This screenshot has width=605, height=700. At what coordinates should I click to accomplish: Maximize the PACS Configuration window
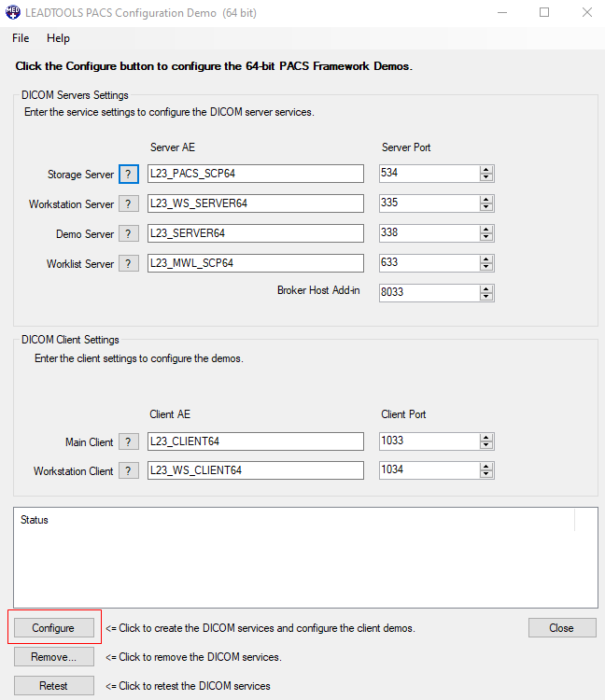tap(544, 12)
